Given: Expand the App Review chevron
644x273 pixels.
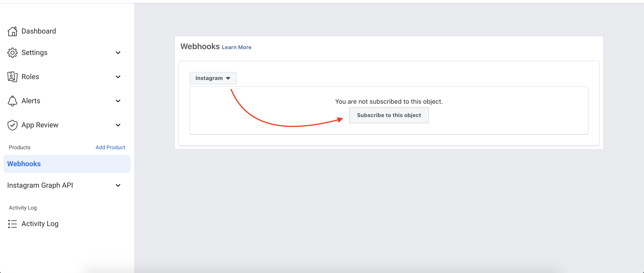Looking at the screenshot, I should (118, 125).
